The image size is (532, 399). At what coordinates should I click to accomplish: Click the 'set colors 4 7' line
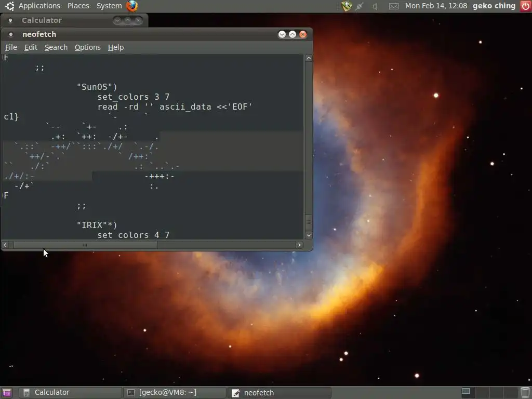coord(134,235)
